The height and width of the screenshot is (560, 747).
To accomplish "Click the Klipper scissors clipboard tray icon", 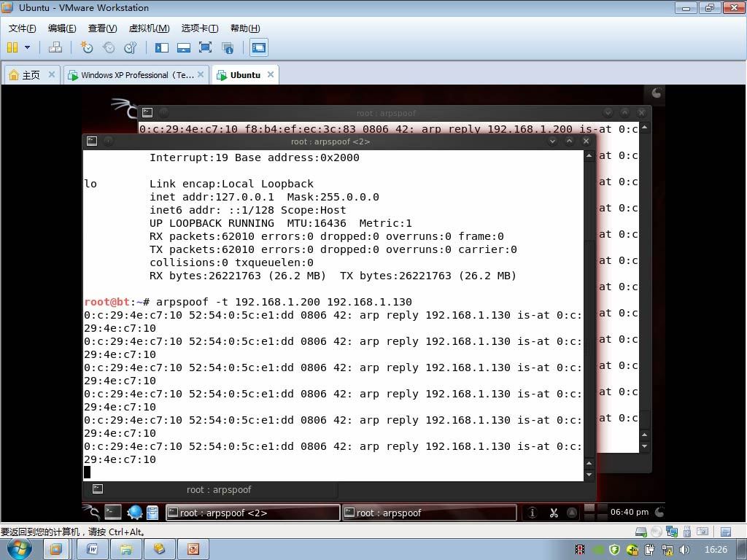I will [554, 513].
